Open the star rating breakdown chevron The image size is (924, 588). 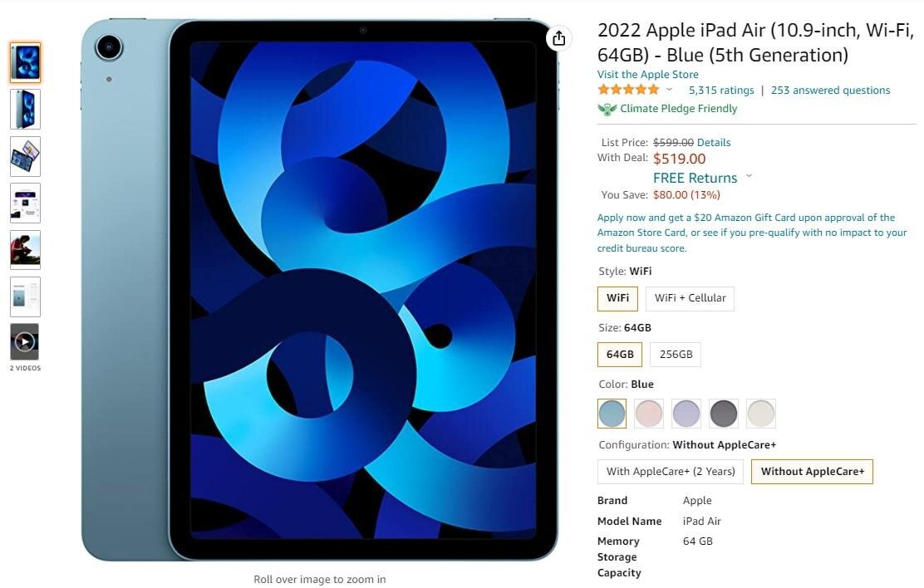coord(669,91)
